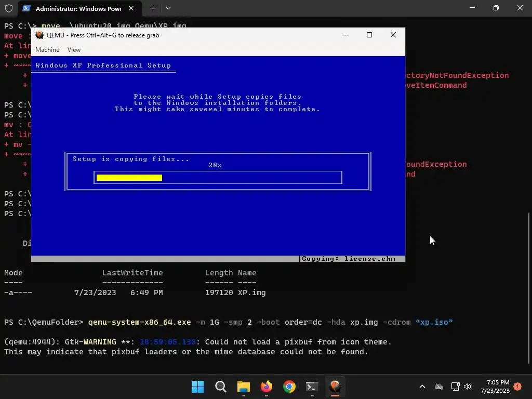Viewport: 532px width, 399px height.
Task: Open a new terminal tab
Action: (153, 8)
